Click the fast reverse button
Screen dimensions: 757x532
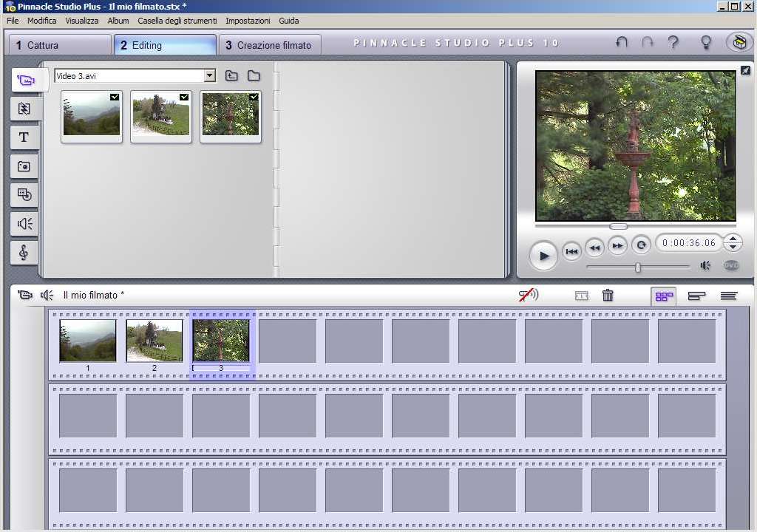tap(595, 248)
